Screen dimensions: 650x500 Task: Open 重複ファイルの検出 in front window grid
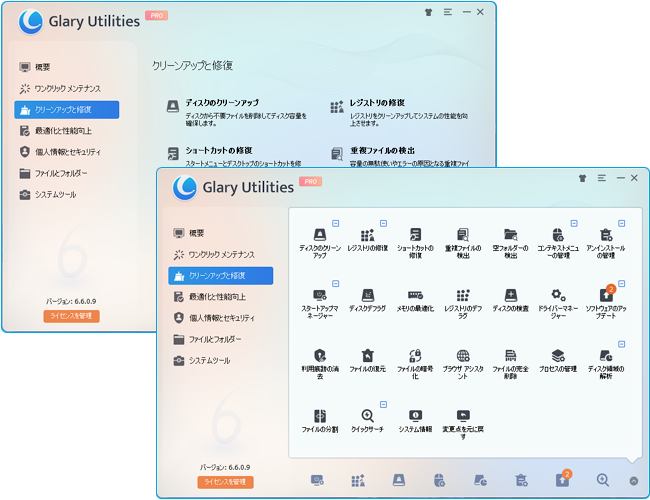[x=463, y=243]
